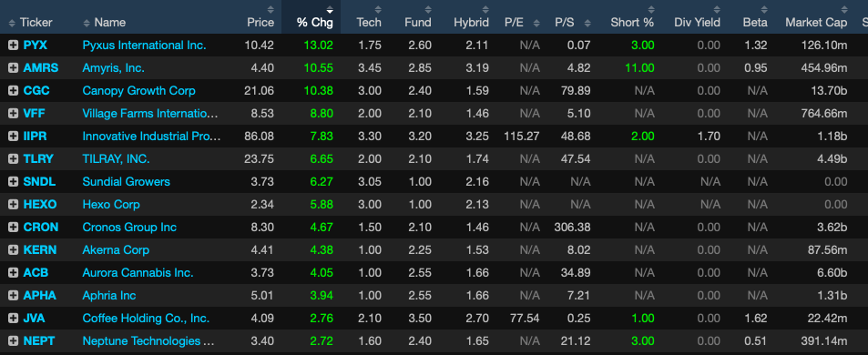Open the HEXO ticker link
The image size is (868, 355).
pyautogui.click(x=40, y=204)
